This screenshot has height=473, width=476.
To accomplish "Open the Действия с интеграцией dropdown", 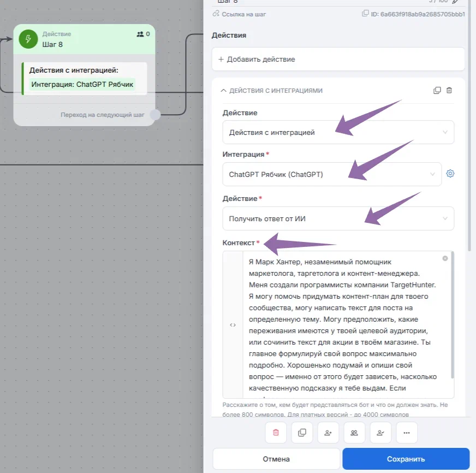I will pyautogui.click(x=338, y=132).
